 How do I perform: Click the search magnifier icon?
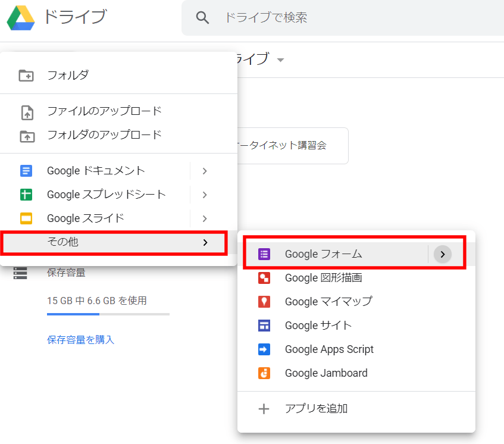pos(202,17)
